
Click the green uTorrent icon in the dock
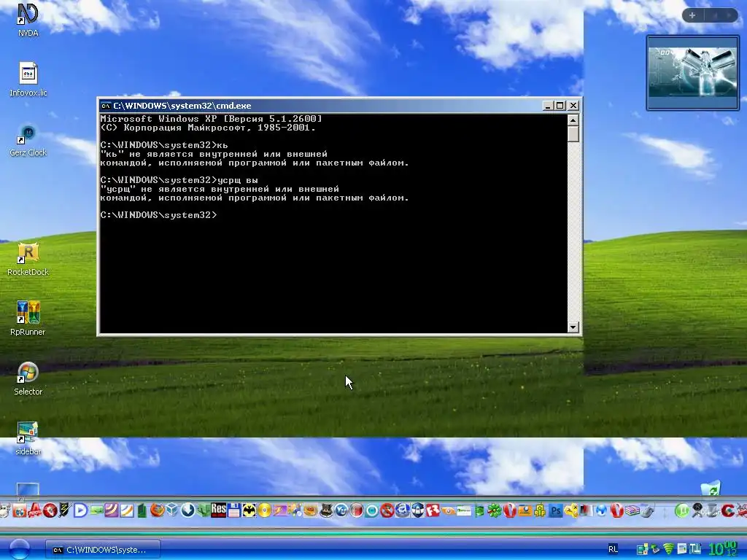(x=682, y=510)
